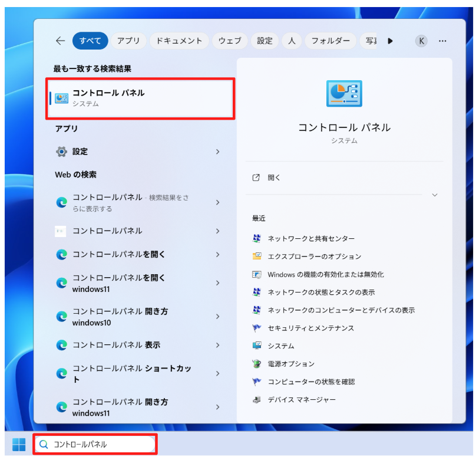Click the コンピューターの状態を確認 flag icon

point(256,382)
